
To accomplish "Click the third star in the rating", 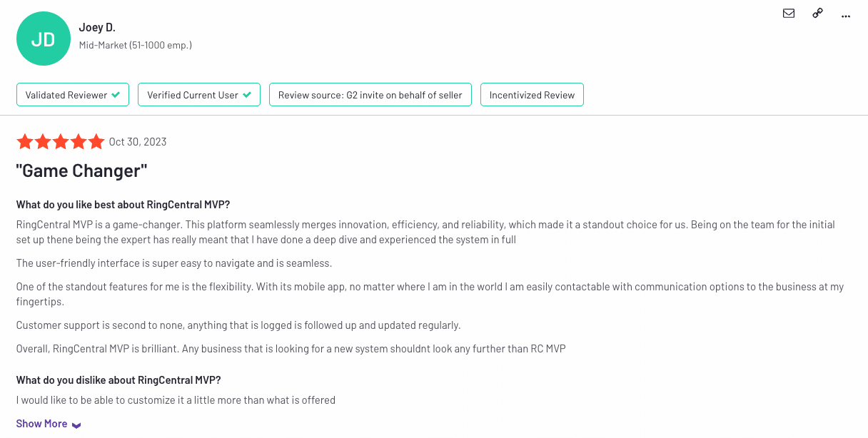I will pyautogui.click(x=61, y=142).
